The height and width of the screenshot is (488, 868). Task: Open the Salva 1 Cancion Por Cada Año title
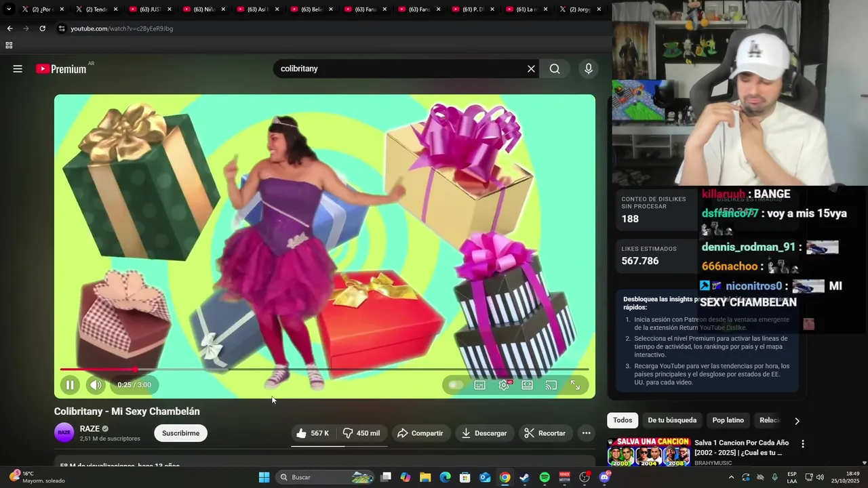[x=742, y=447]
